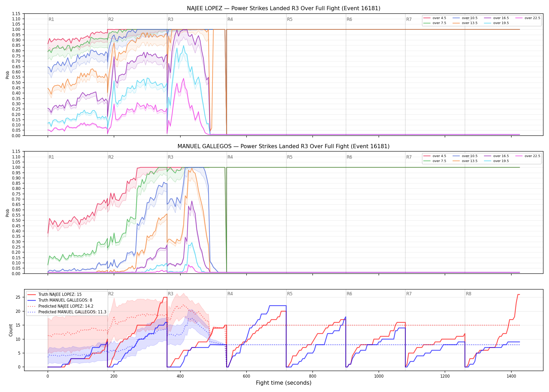Click the 25 tick on the Count axis
Screen dimensions: 549x392
[18, 297]
